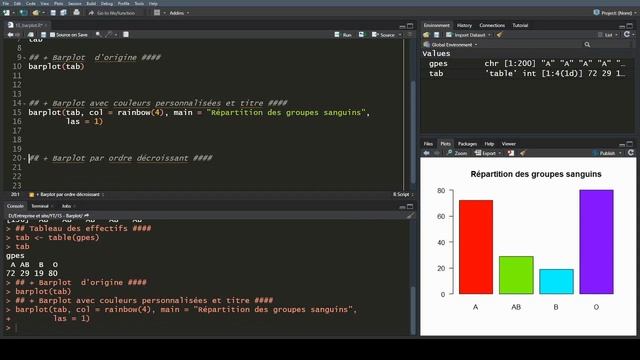
Task: Re-run the previous code region
Action: point(362,35)
